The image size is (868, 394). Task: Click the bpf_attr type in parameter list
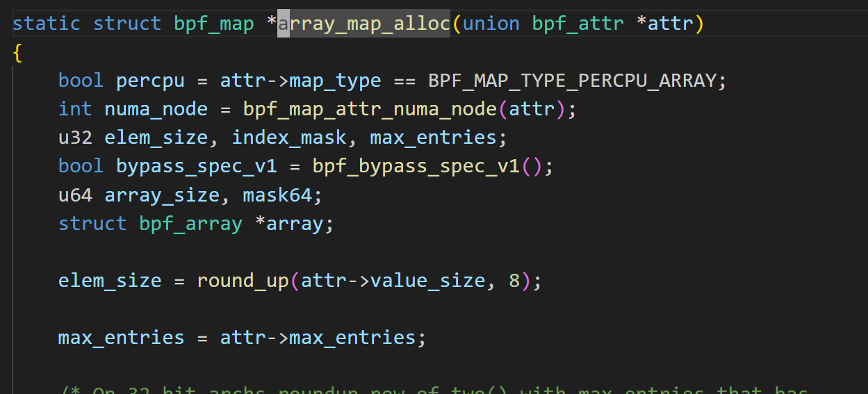coord(578,24)
